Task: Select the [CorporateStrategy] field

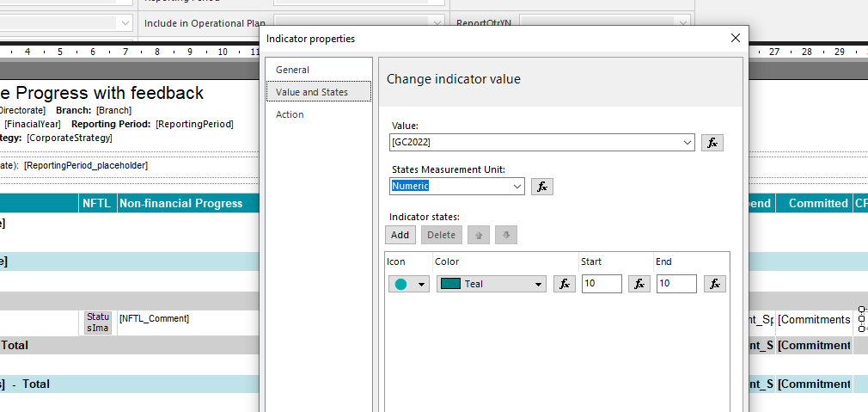Action: [70, 138]
